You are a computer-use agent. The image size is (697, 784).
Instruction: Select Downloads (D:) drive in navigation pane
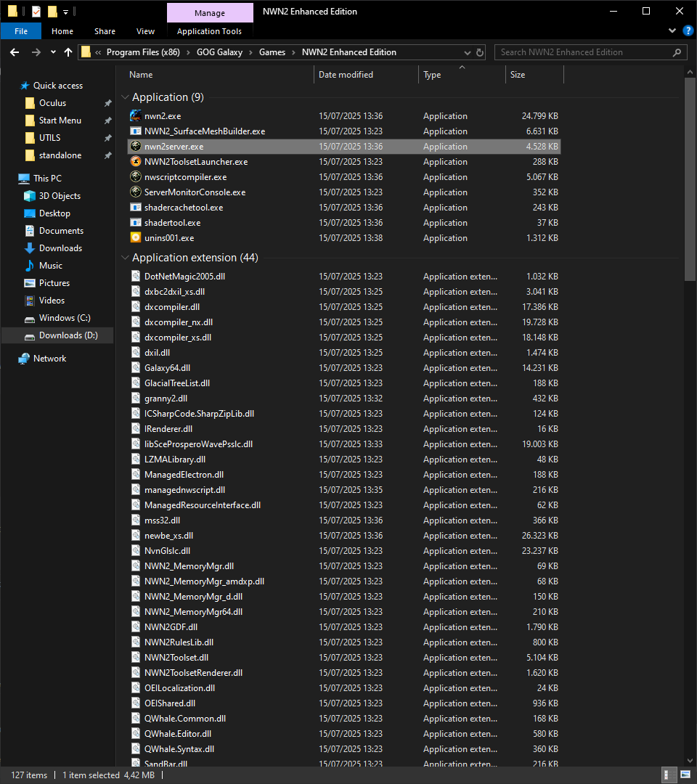click(x=68, y=335)
